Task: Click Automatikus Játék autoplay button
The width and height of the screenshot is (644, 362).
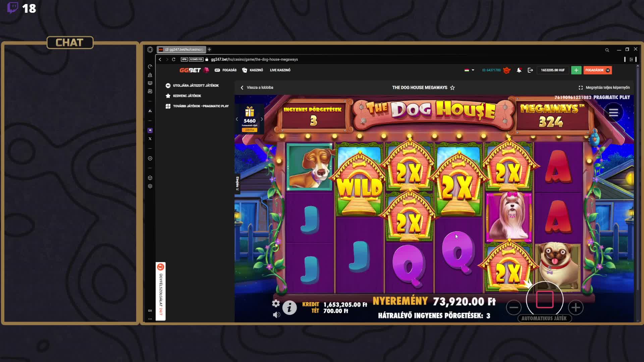Action: pos(544,318)
